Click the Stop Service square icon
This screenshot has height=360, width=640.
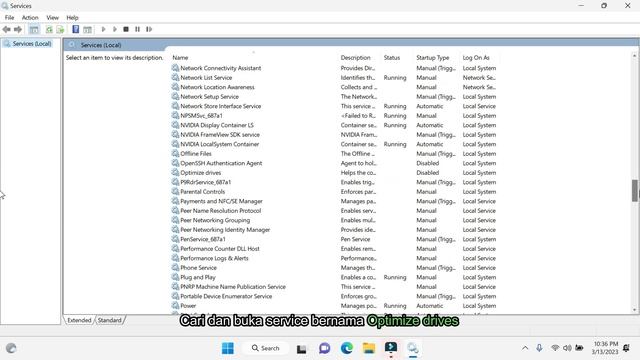coord(126,29)
